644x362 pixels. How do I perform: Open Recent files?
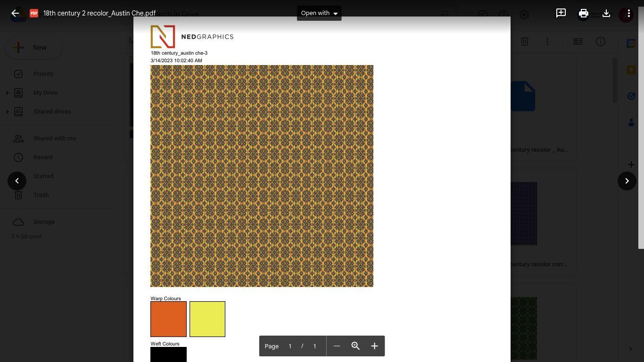pos(43,157)
